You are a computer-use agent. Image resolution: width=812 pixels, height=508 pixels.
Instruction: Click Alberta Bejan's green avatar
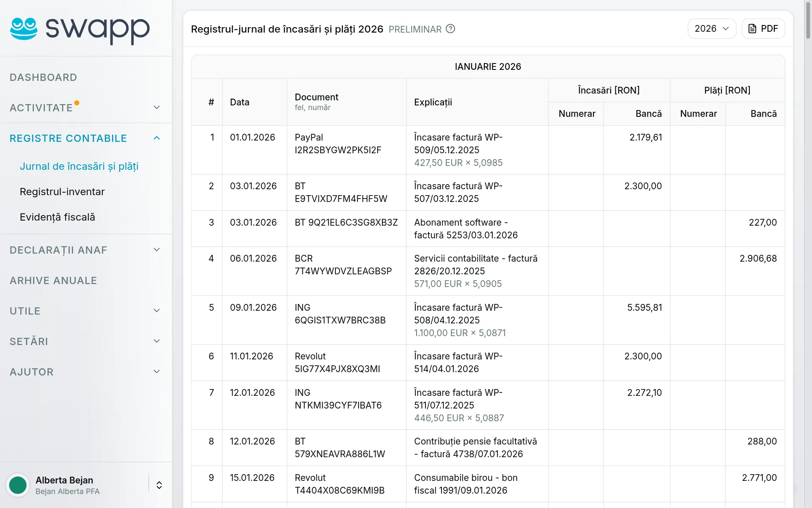(18, 485)
